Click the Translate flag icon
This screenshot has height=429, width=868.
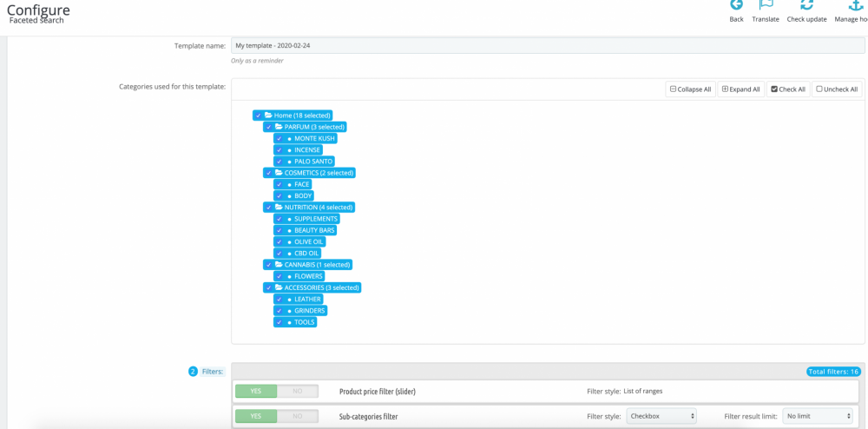(x=766, y=4)
